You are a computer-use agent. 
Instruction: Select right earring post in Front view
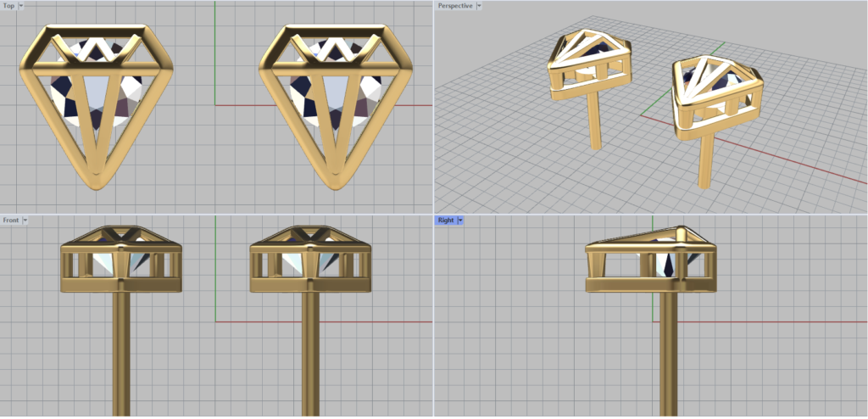[310, 356]
